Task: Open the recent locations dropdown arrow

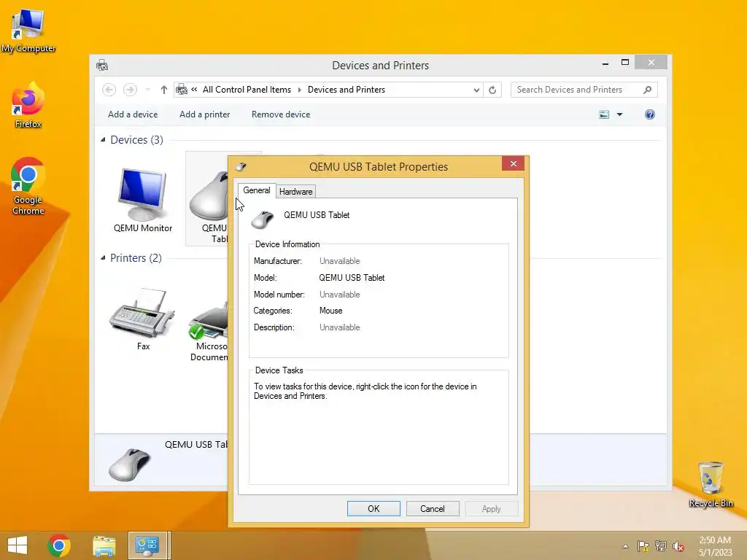Action: 147,90
